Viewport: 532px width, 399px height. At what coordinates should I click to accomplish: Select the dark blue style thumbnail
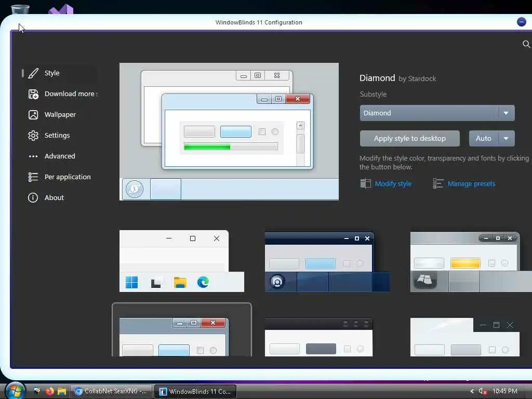pos(327,262)
